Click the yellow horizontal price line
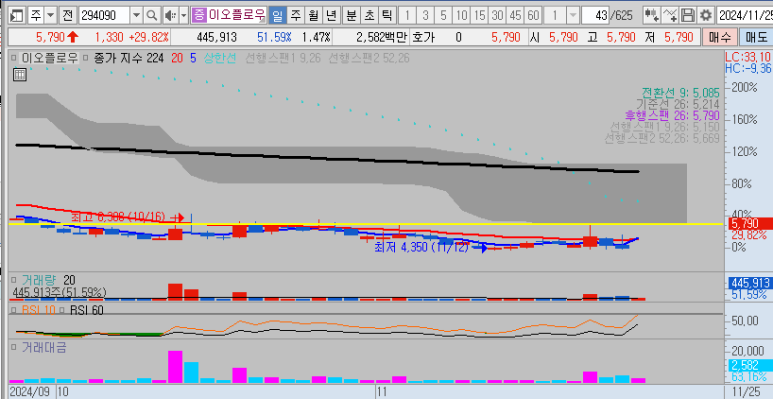 point(367,224)
